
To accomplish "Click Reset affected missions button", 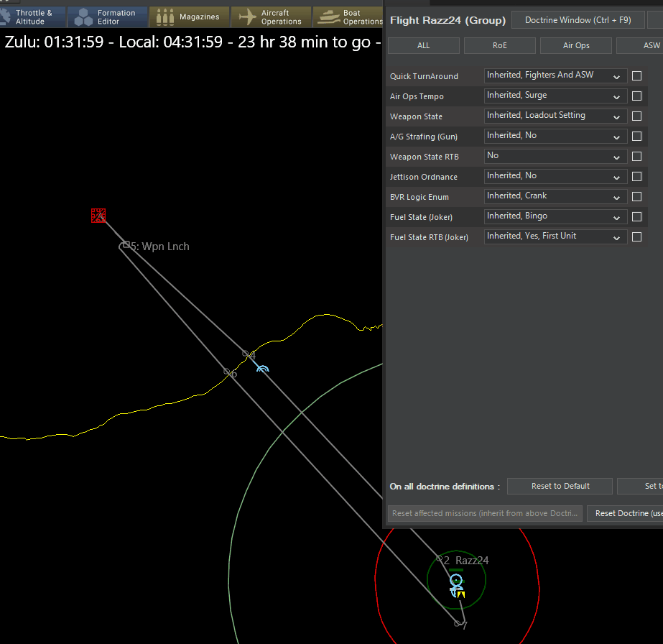I will click(x=485, y=513).
